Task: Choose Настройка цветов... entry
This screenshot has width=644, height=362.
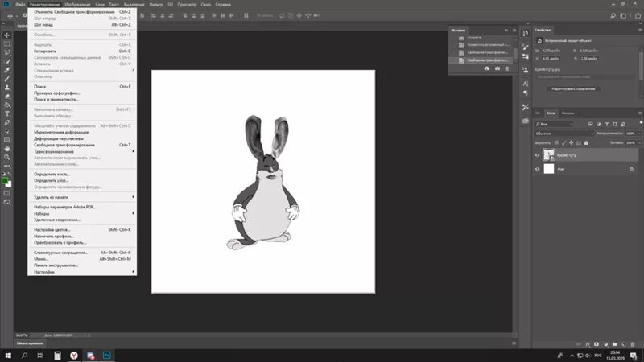Action: (x=82, y=230)
